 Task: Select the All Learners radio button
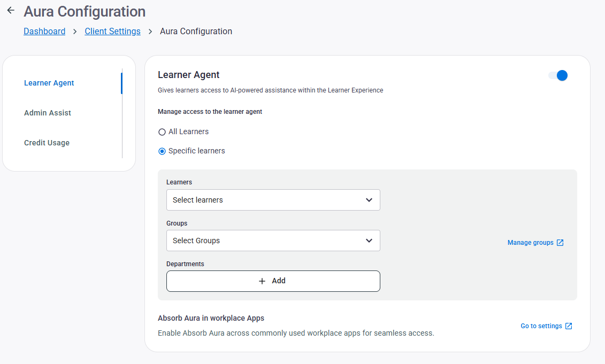tap(162, 132)
